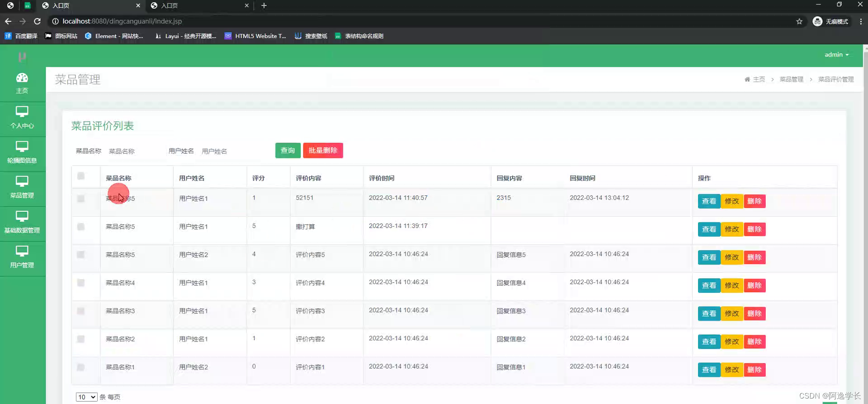The height and width of the screenshot is (404, 868).
Task: Focus the 用户姓名 search input
Action: (x=226, y=151)
